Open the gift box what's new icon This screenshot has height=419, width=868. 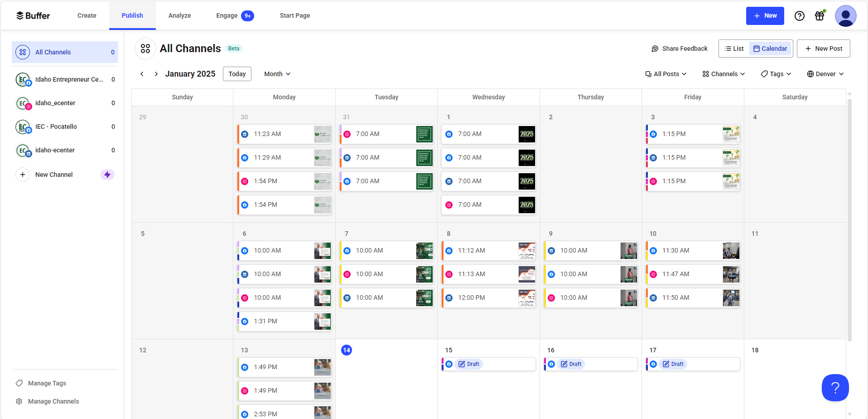pyautogui.click(x=820, y=16)
